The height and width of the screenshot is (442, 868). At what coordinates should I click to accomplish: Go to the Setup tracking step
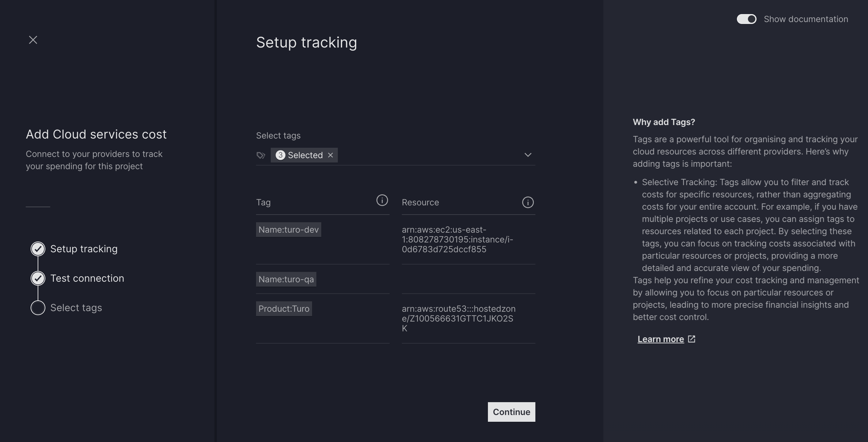coord(84,249)
